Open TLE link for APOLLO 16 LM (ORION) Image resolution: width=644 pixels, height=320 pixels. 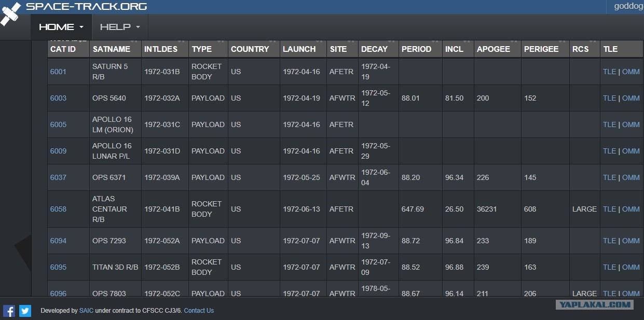point(609,124)
